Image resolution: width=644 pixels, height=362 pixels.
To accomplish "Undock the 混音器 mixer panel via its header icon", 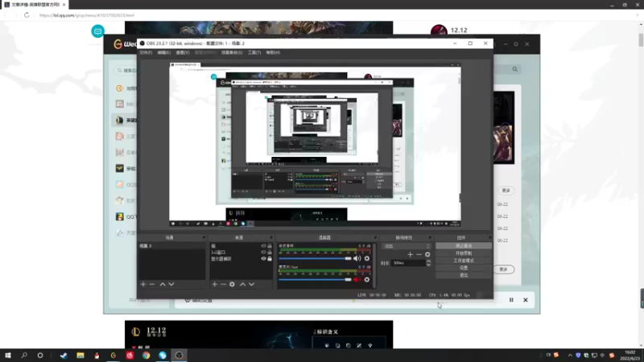I will pyautogui.click(x=375, y=237).
